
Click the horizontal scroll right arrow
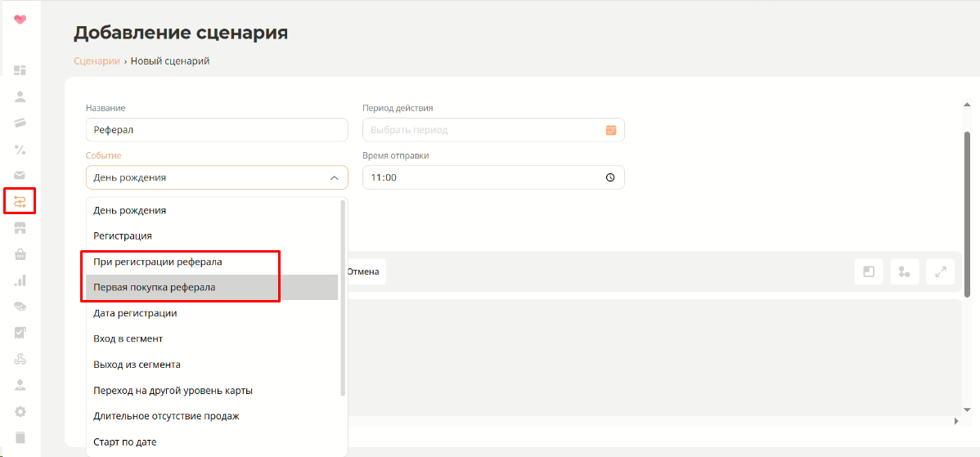[x=957, y=421]
